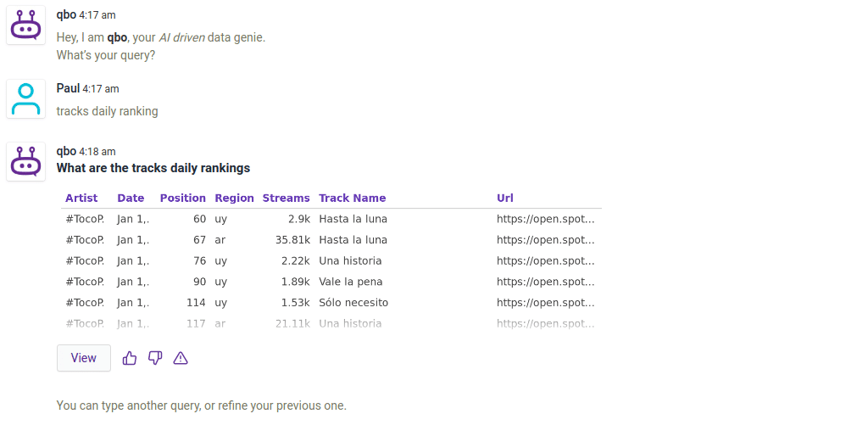Open the URL in the position 67 row
868x425 pixels.
tap(545, 240)
